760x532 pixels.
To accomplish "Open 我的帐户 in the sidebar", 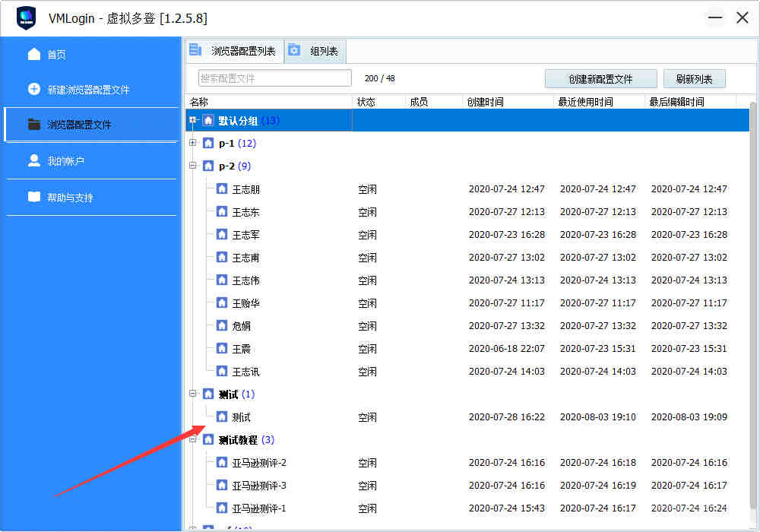I will [65, 161].
